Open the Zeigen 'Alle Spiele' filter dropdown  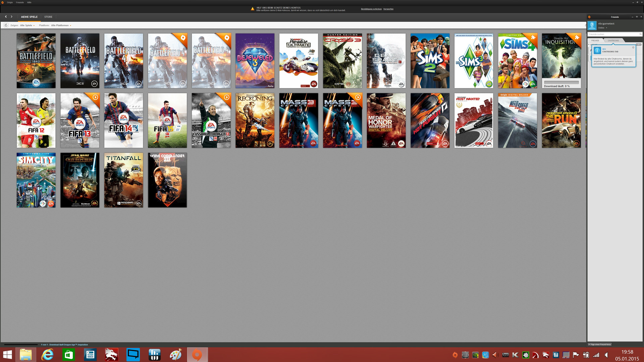27,25
